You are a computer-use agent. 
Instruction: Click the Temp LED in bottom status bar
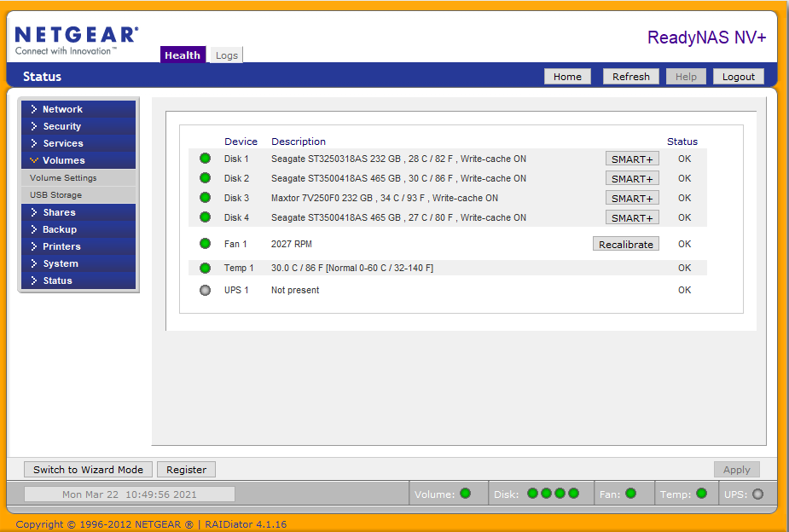click(701, 494)
